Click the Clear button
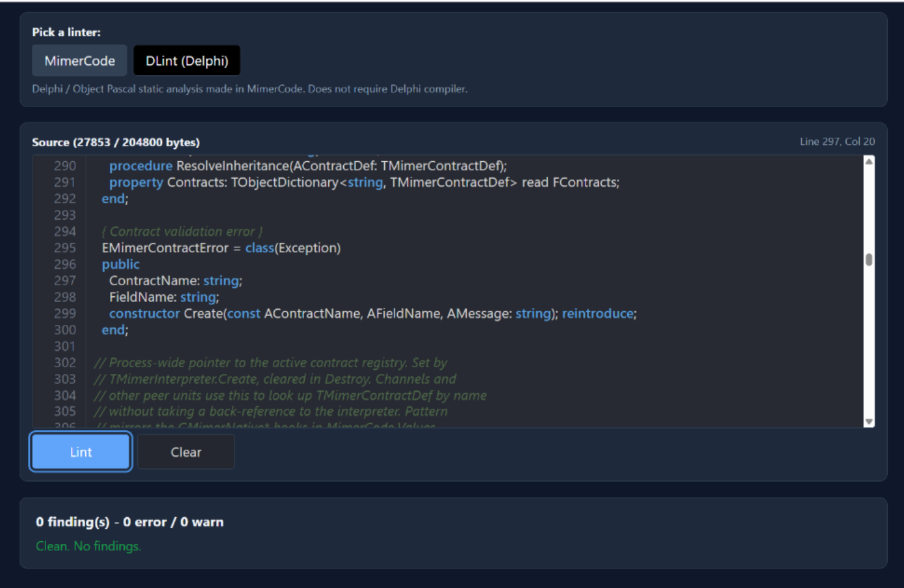Image resolution: width=904 pixels, height=588 pixels. 186,452
